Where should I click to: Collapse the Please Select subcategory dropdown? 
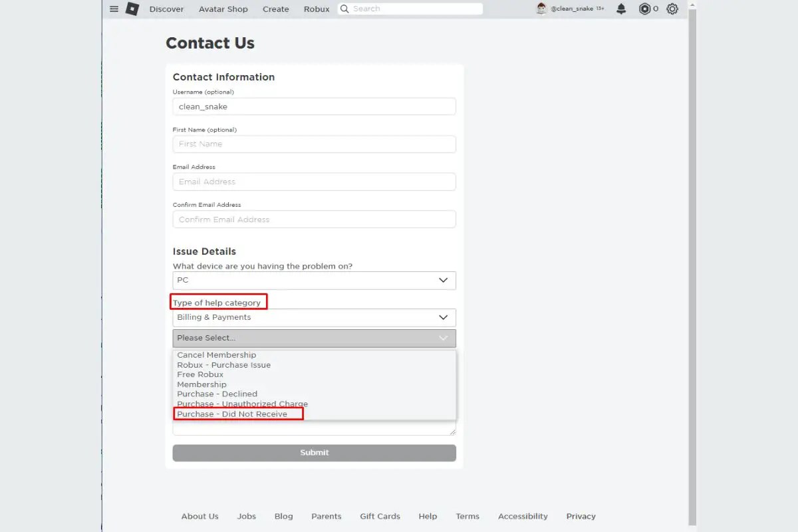314,338
